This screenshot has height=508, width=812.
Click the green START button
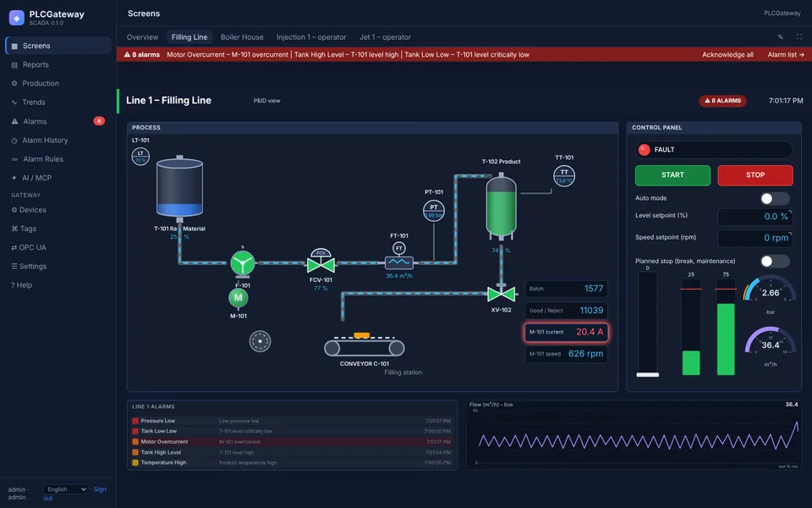672,175
